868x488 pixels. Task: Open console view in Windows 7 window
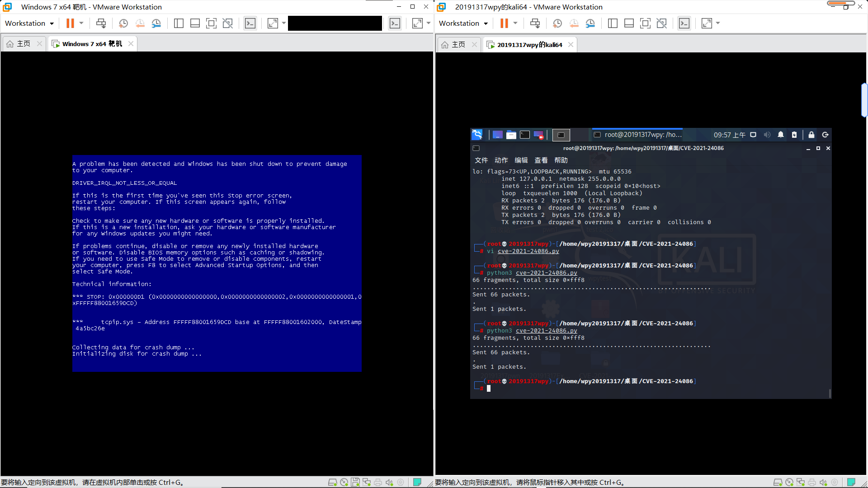coord(250,23)
